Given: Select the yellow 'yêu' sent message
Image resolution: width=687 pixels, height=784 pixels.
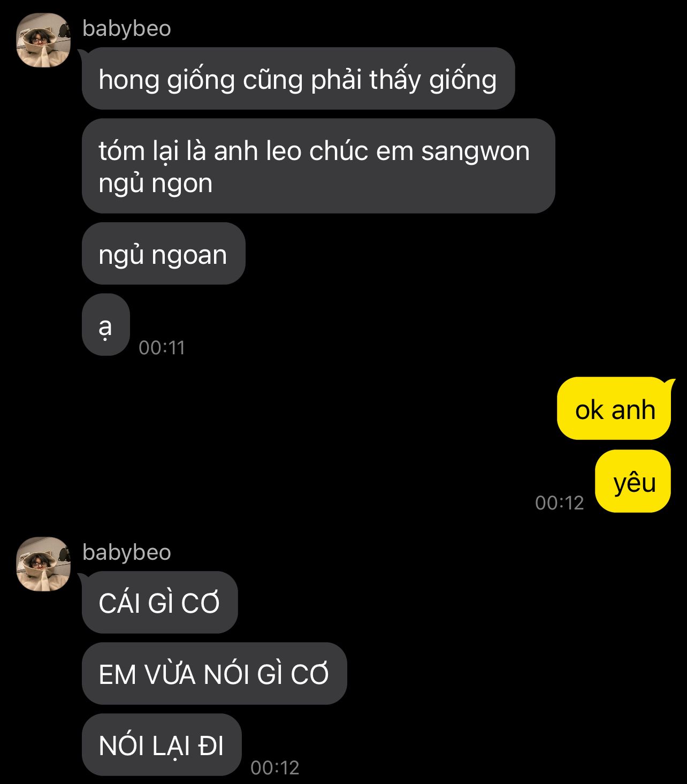Looking at the screenshot, I should (633, 481).
